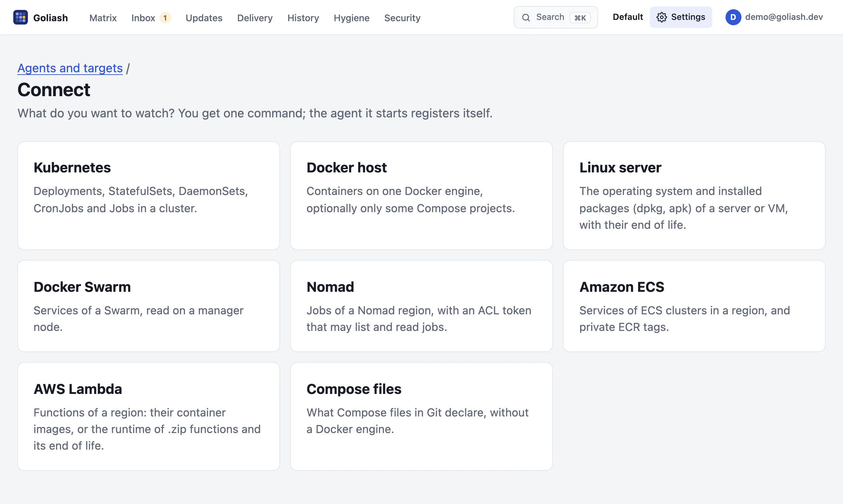
Task: Go to the Updates page
Action: point(204,18)
